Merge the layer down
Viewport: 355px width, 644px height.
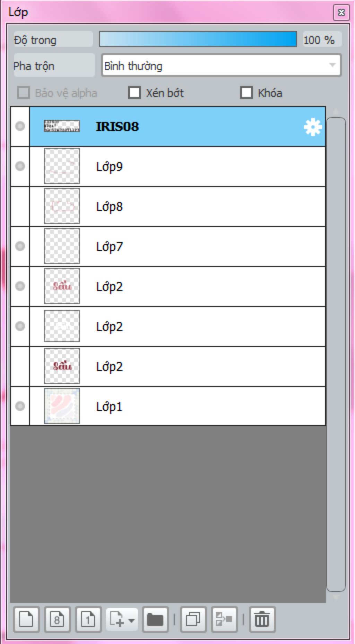[x=224, y=619]
